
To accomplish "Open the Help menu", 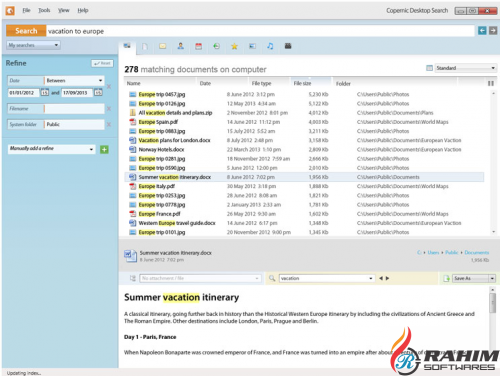I will [x=83, y=10].
